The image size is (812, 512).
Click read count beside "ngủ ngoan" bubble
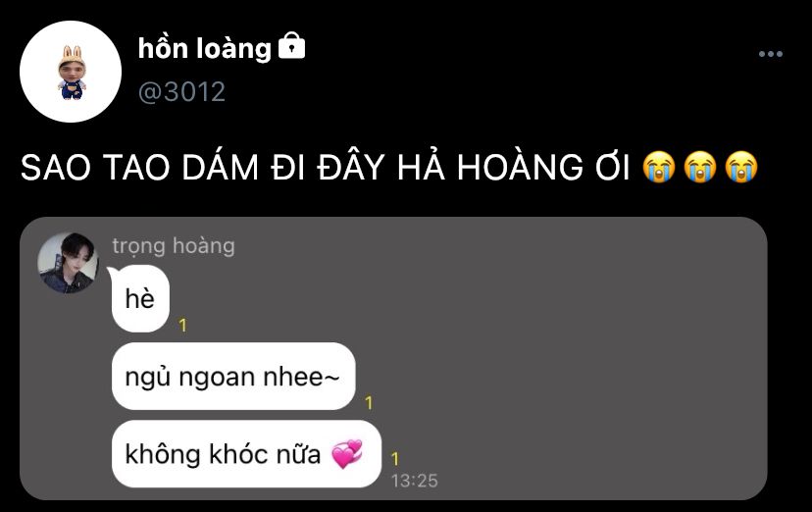pos(369,403)
